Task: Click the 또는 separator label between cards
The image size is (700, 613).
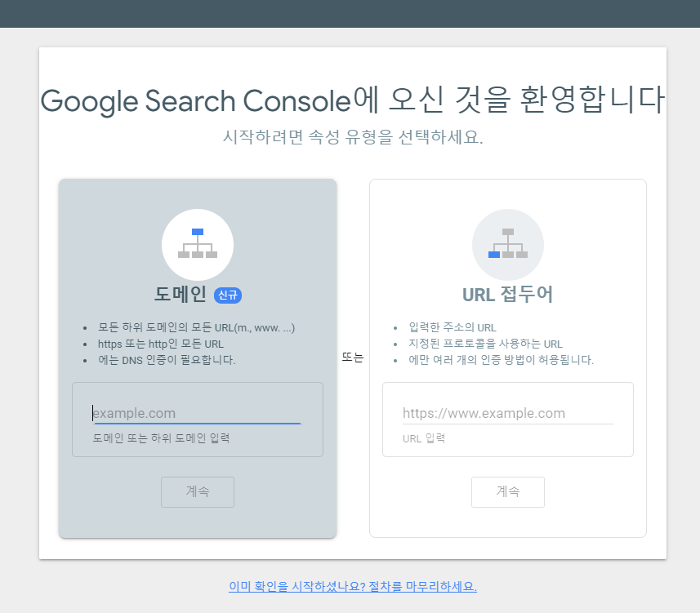Action: click(x=353, y=358)
